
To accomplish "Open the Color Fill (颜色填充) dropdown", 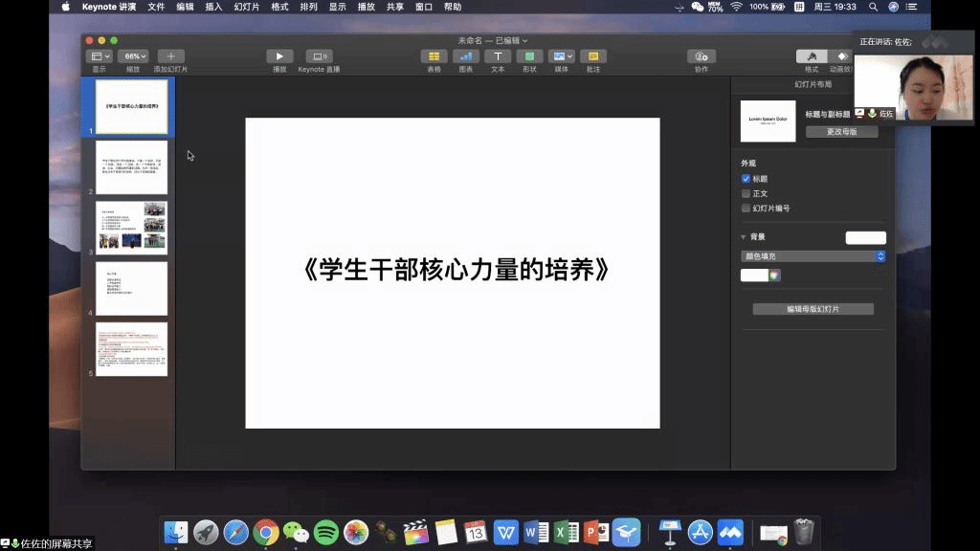I will pos(813,256).
